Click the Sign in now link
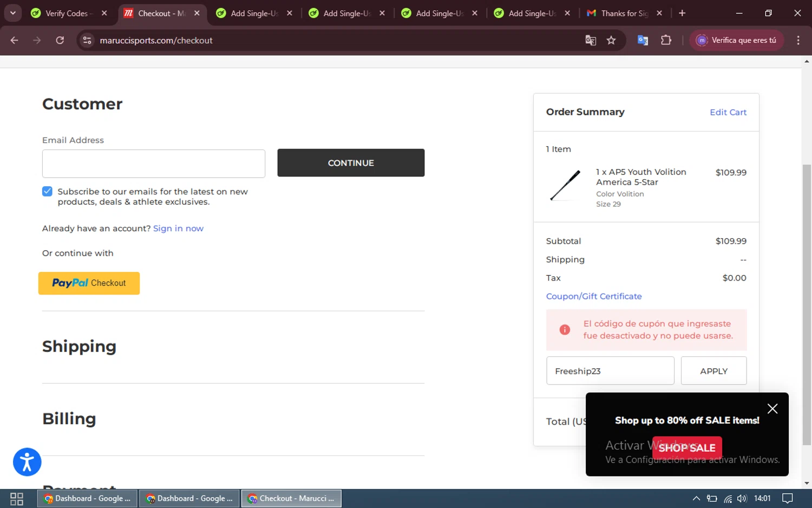Screen dimensions: 812x508 click(x=178, y=229)
